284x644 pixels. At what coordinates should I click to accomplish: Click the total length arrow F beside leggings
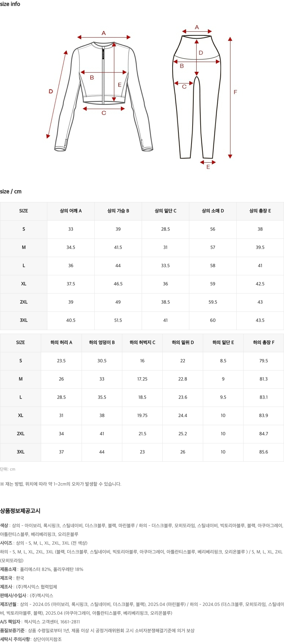(230, 98)
